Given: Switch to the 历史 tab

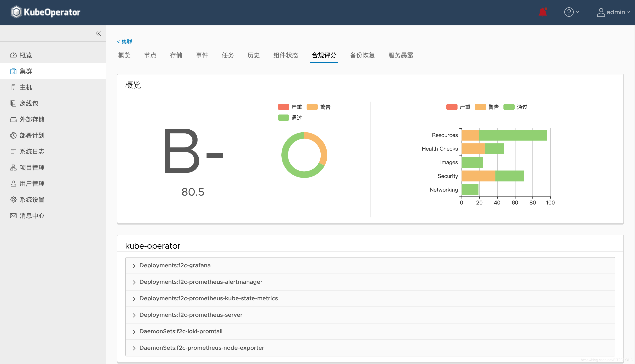Looking at the screenshot, I should pos(254,55).
